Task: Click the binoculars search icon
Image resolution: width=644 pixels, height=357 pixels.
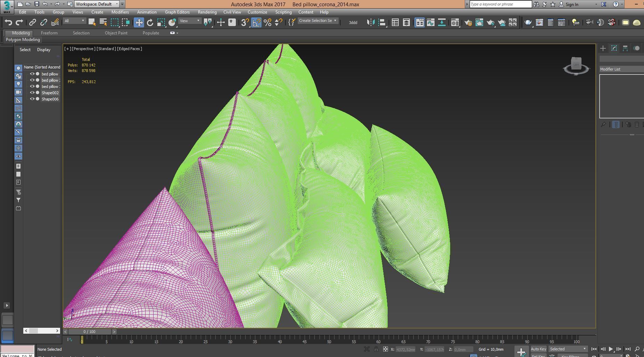Action: coord(536,4)
